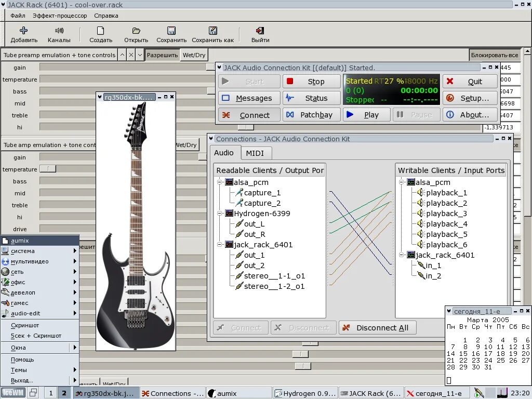Open мультивидео submenu
The image size is (532, 399).
[39, 261]
